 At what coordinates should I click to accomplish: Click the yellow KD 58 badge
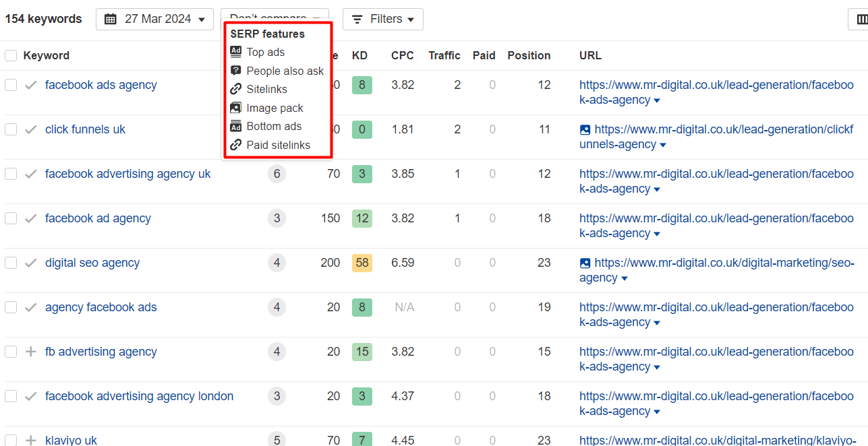click(362, 263)
